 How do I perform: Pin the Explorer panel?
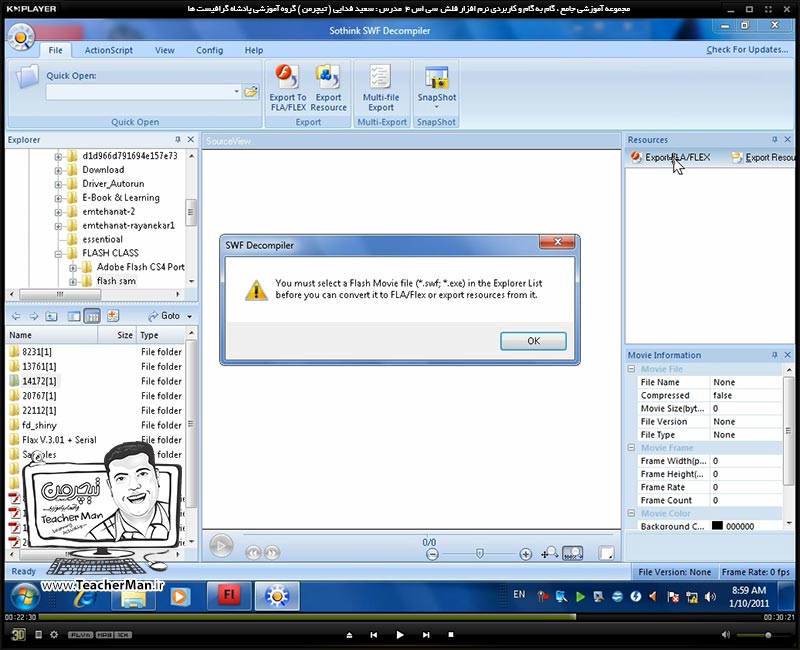point(178,139)
